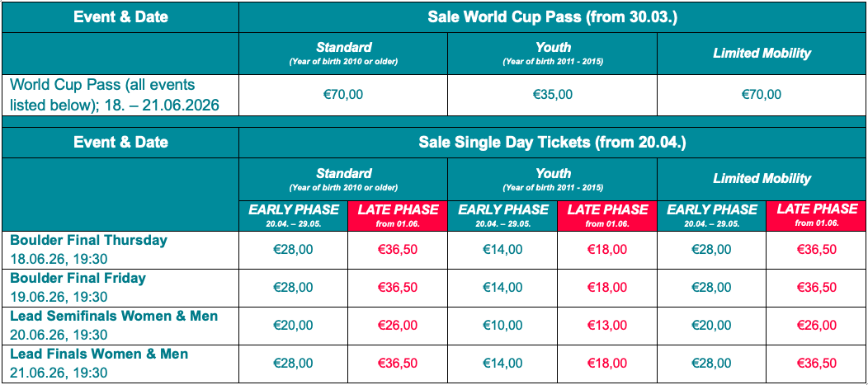Click the Sale Single Day Tickets header
The height and width of the screenshot is (385, 868).
(552, 143)
